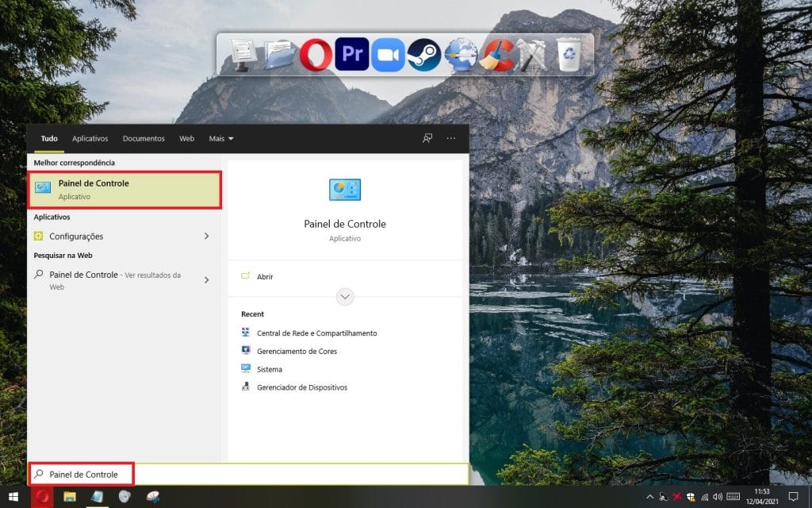Open Gerenciamento de Cores recent item
The image size is (812, 508).
tap(297, 352)
